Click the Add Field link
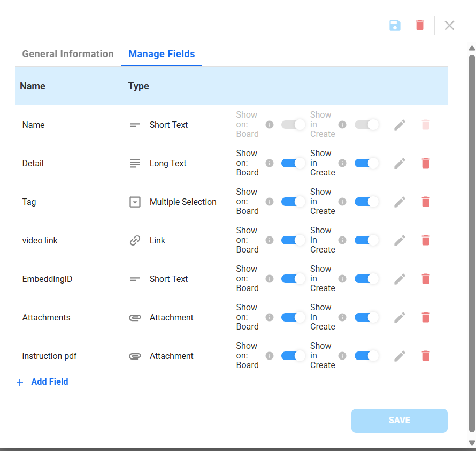This screenshot has height=451, width=476. click(x=49, y=382)
